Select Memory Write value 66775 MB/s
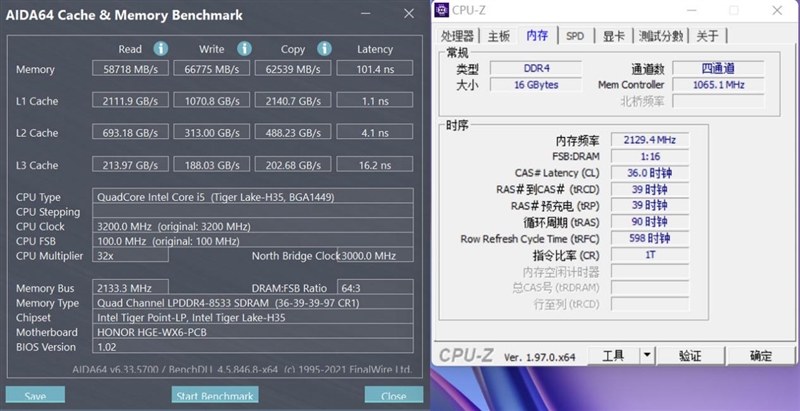The height and width of the screenshot is (411, 800). (212, 68)
